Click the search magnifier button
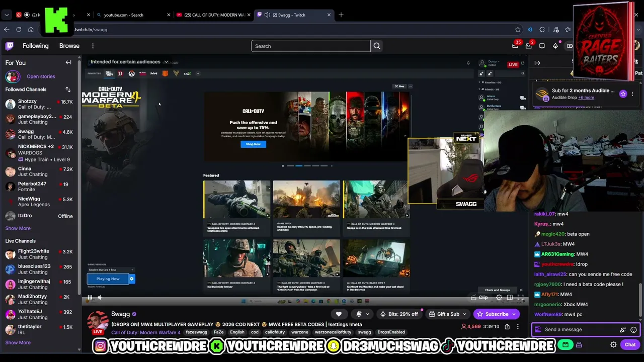The image size is (644, 362). coord(376,46)
